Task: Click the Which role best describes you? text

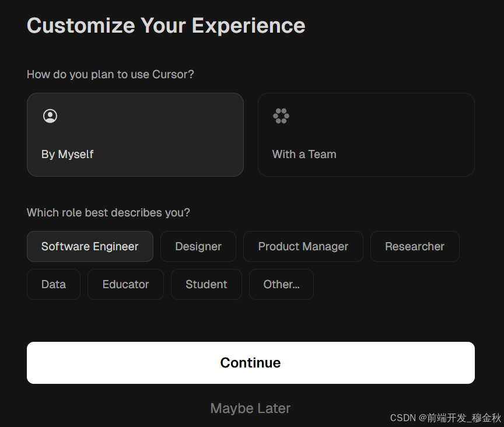Action: (x=108, y=212)
